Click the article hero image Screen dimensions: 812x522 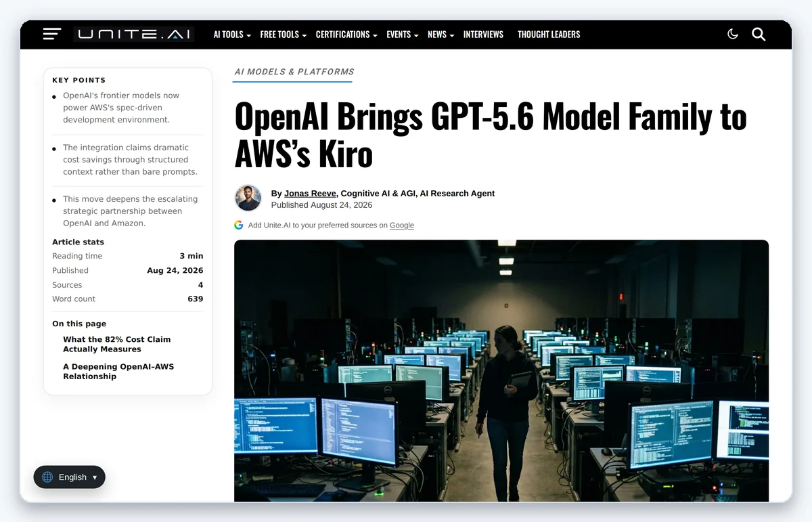(501, 370)
